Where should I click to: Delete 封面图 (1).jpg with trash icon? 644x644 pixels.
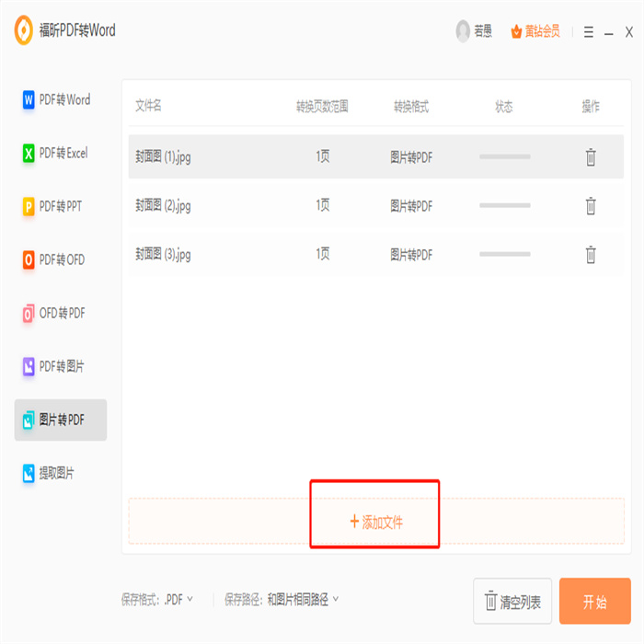(591, 157)
